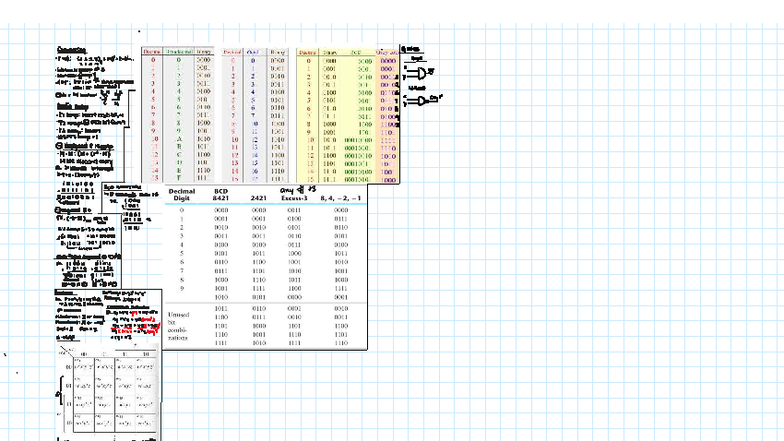Click the green "BCD" header in yellow table
This screenshot has height=441, width=784.
click(356, 52)
